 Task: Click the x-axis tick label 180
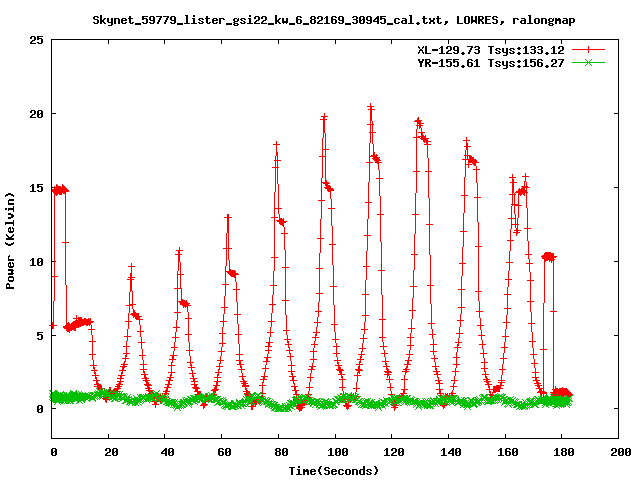[563, 452]
